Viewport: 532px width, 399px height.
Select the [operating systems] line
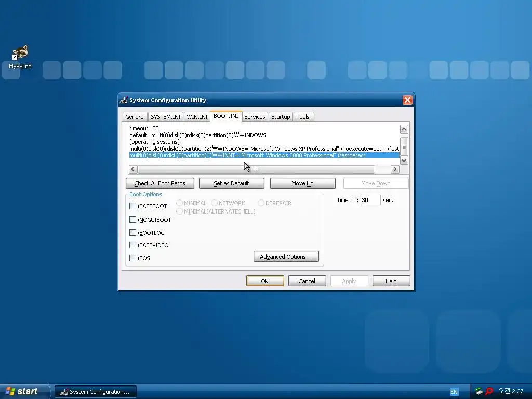click(x=264, y=142)
